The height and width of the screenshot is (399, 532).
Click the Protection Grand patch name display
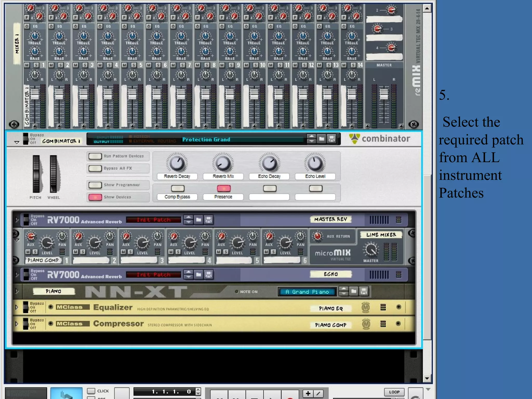242,139
